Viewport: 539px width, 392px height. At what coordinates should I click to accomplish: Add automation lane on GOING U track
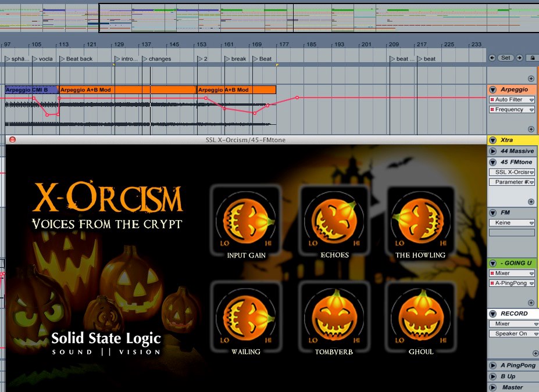pos(531,303)
